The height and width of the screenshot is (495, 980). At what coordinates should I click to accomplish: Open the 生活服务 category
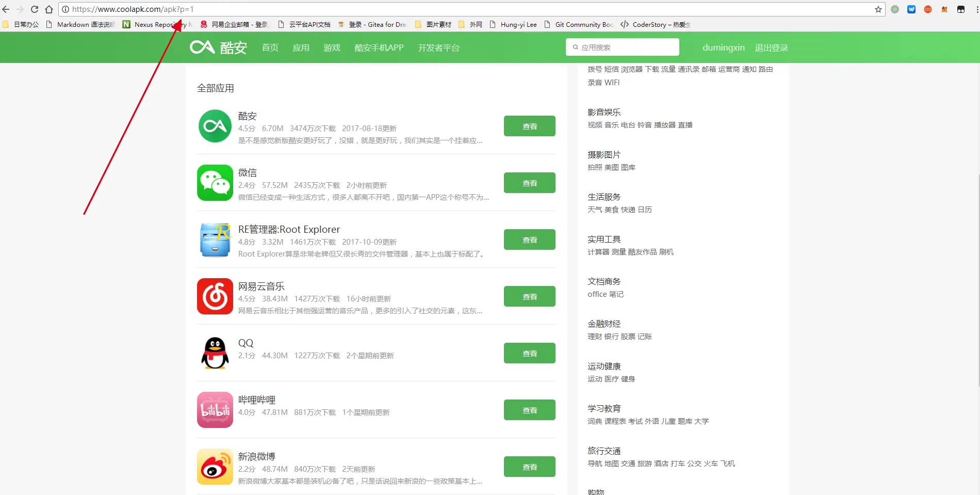(604, 197)
